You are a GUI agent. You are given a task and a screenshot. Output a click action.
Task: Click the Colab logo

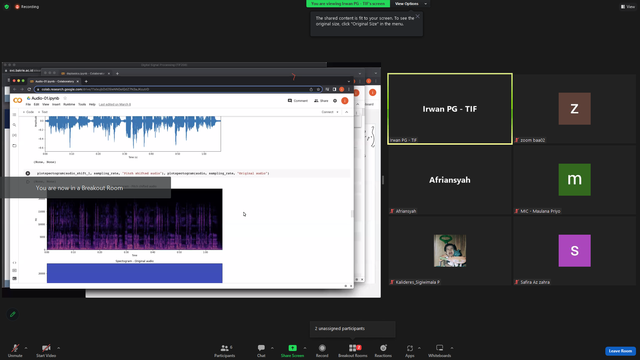[18, 100]
